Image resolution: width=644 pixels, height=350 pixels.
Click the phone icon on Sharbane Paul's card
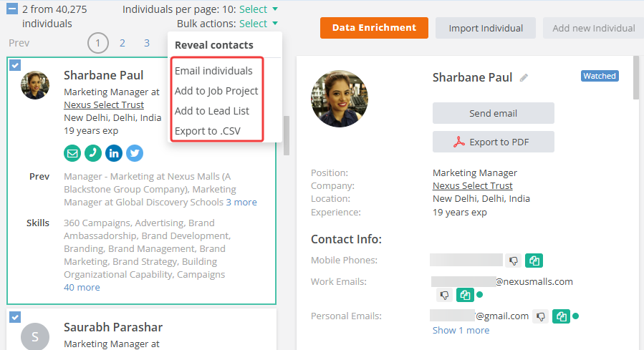point(93,152)
